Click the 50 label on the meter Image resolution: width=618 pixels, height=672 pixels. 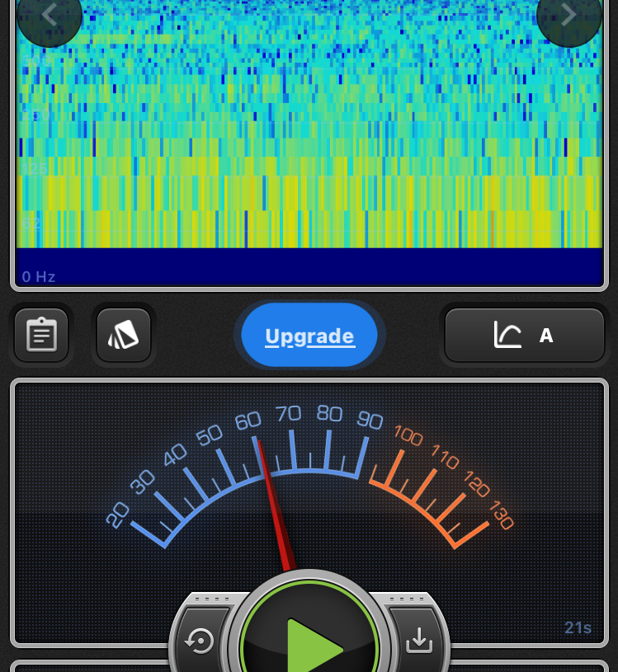pyautogui.click(x=210, y=434)
